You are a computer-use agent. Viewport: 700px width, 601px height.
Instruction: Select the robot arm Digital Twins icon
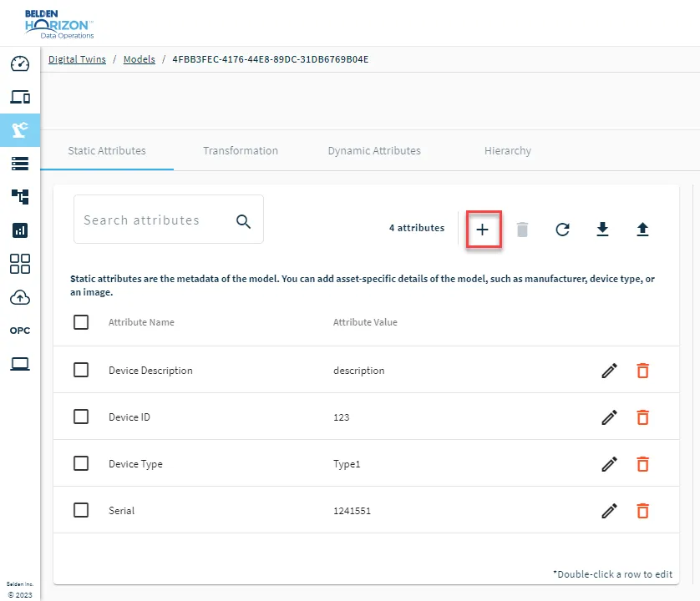point(20,130)
